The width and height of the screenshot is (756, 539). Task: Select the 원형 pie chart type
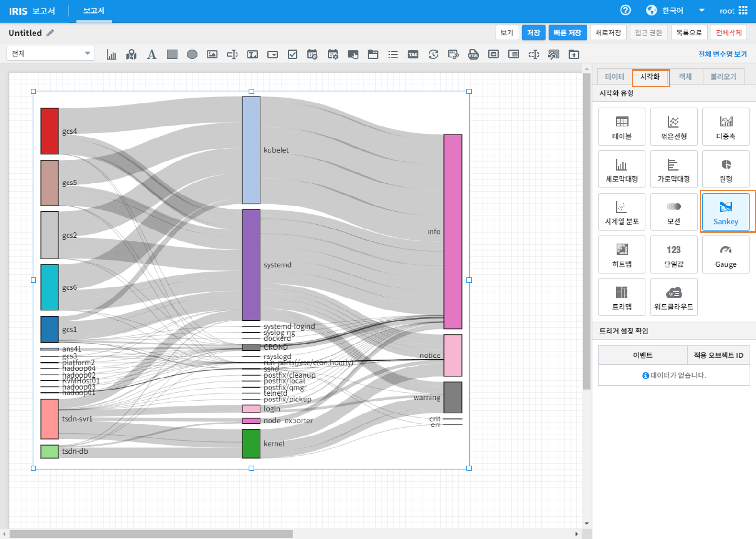click(726, 169)
